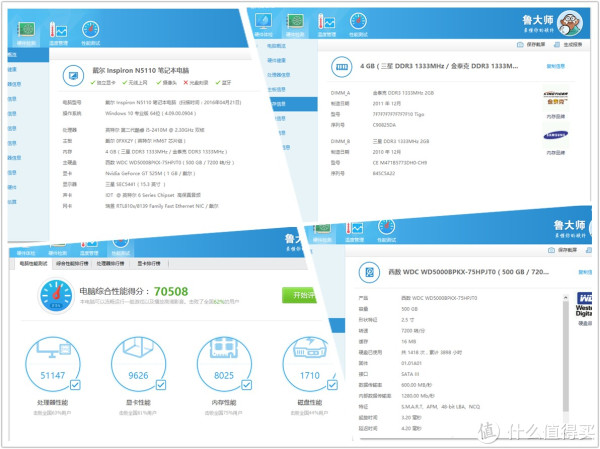Image resolution: width=600 pixels, height=449 pixels.
Task: Click the RAM module icon beside 4 GB heading
Action: [342, 67]
